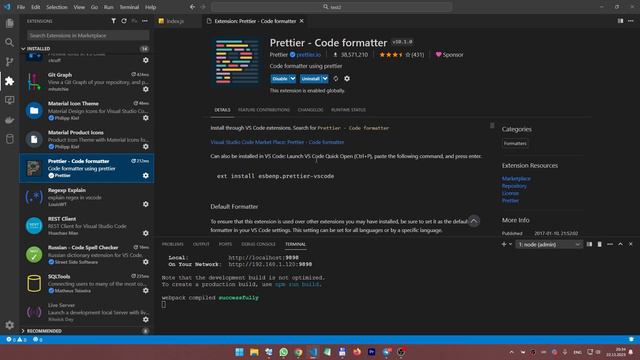Switch to RUNTIME STATUS tab
The height and width of the screenshot is (360, 640).
tap(348, 110)
